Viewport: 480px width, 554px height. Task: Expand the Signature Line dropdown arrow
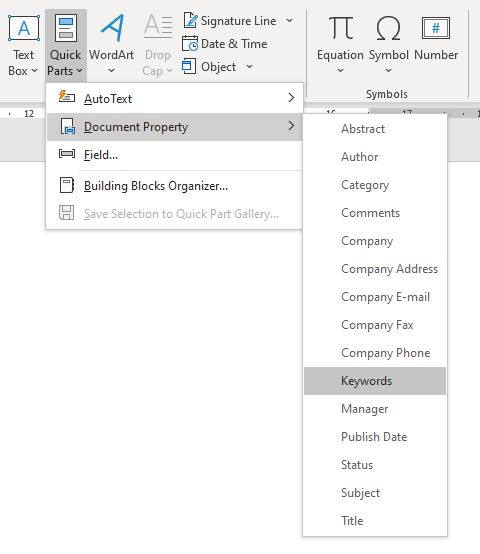[x=289, y=20]
